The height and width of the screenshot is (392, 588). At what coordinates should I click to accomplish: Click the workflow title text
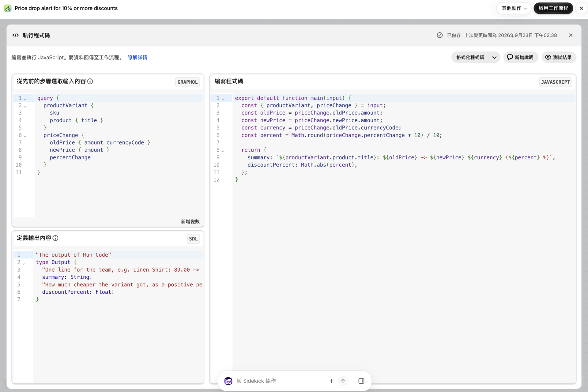click(x=66, y=8)
